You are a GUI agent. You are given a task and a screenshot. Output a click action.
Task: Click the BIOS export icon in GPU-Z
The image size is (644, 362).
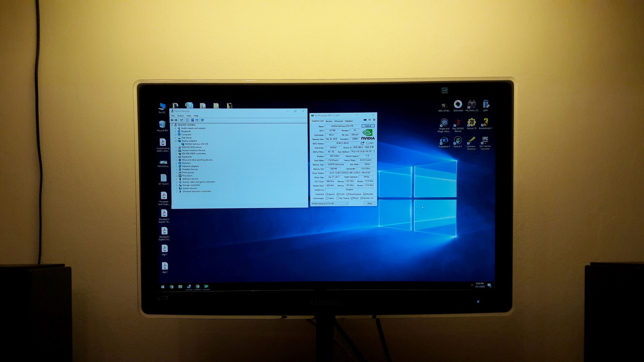point(362,143)
